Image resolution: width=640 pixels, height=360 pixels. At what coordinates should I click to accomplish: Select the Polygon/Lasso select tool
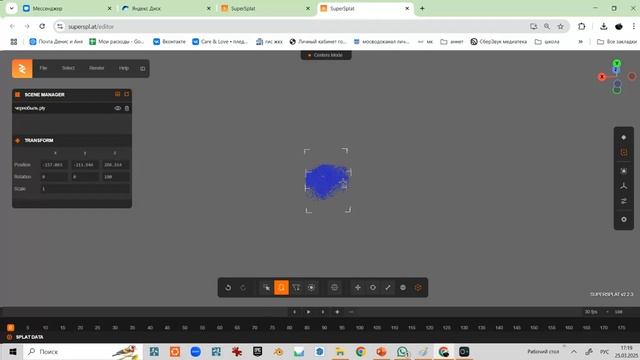tap(296, 288)
